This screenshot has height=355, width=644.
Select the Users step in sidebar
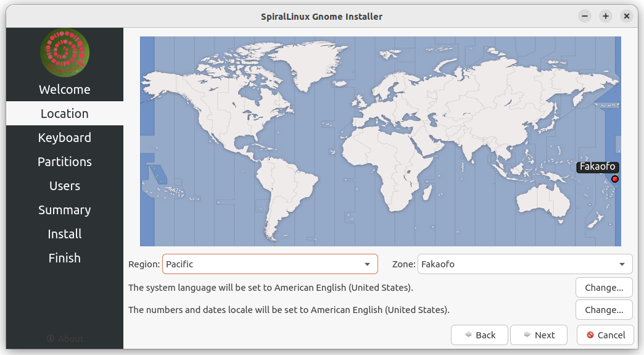65,186
